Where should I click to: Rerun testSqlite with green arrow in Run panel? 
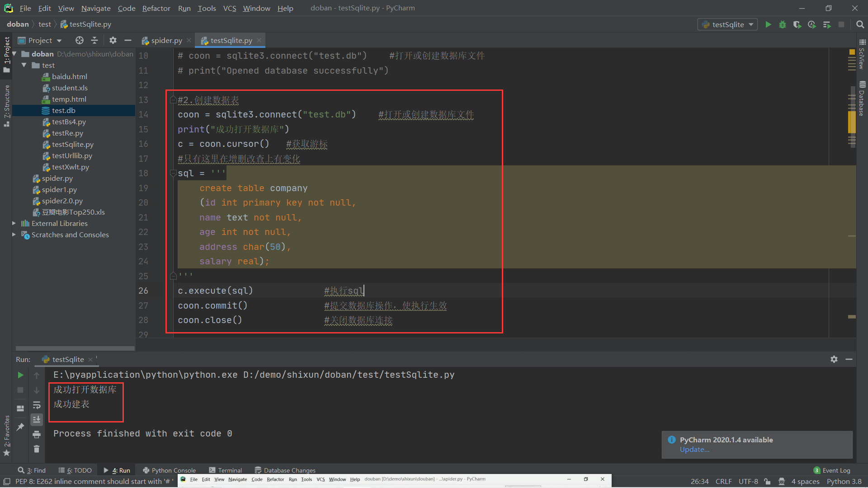coord(20,375)
